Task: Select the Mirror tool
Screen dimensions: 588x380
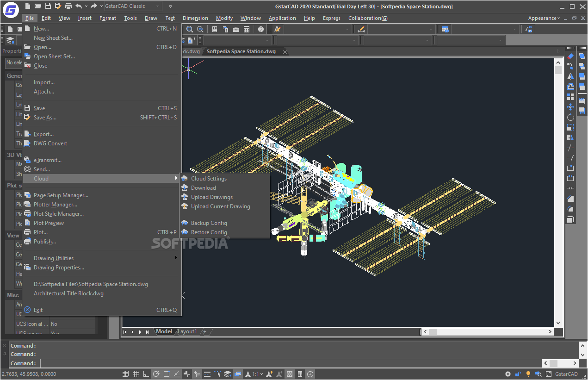Action: tap(570, 76)
